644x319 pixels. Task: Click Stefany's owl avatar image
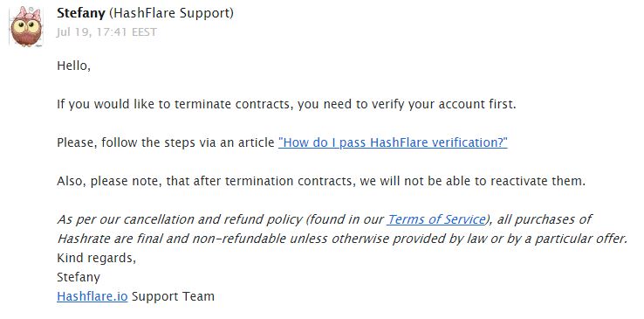[x=26, y=27]
